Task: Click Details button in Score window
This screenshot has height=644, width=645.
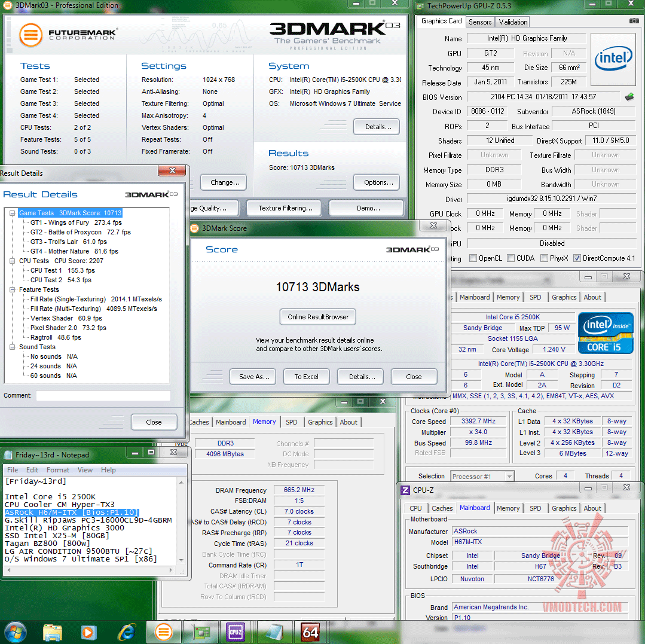Action: 360,377
